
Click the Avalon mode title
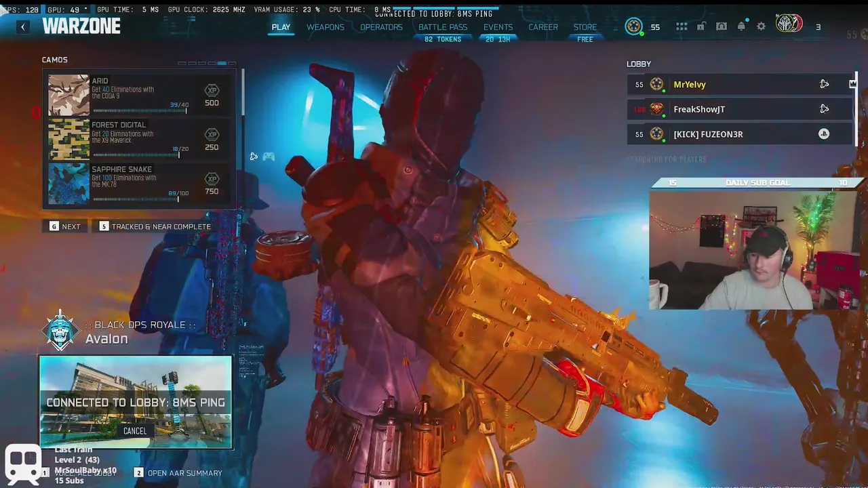(x=106, y=339)
